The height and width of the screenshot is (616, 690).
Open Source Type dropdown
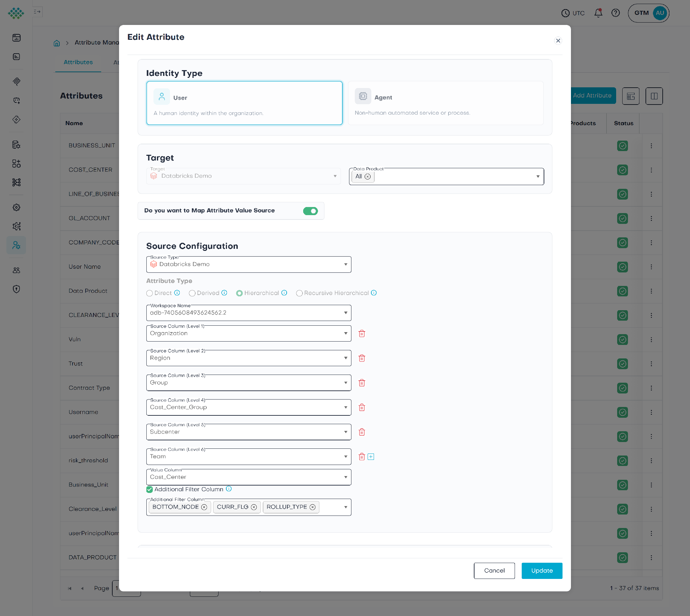tap(249, 264)
